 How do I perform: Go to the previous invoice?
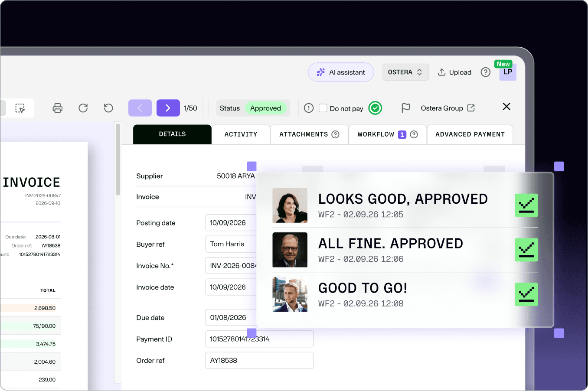(x=140, y=108)
